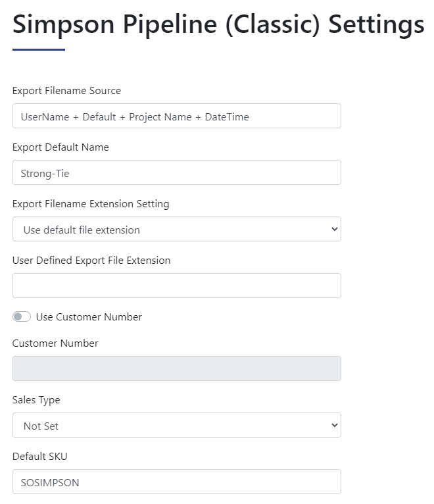Click the Default SKU label

(40, 457)
